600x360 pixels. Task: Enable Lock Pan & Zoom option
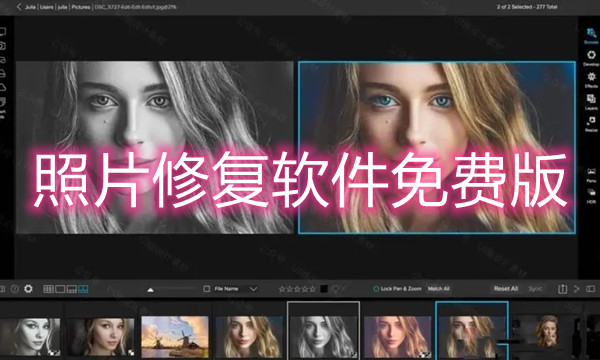click(397, 289)
